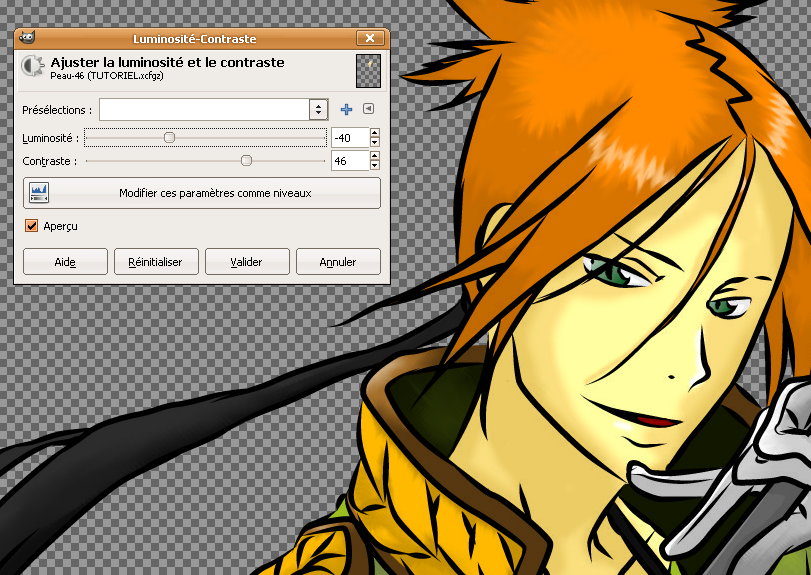Image resolution: width=811 pixels, height=575 pixels.
Task: Click Modifier ces paramètres comme niveaux
Action: [x=202, y=193]
